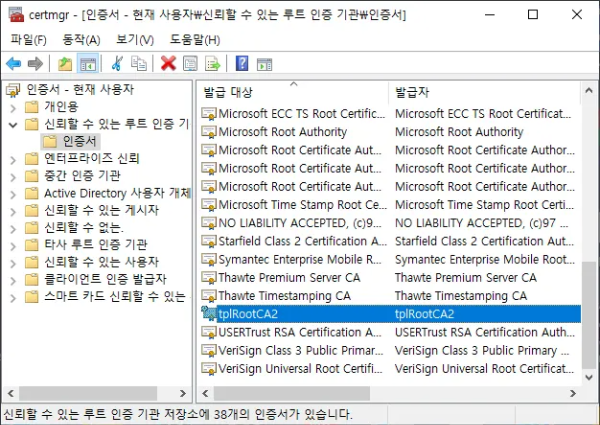Select the 인증서 subfolder in tree
600x425 pixels.
coord(79,141)
